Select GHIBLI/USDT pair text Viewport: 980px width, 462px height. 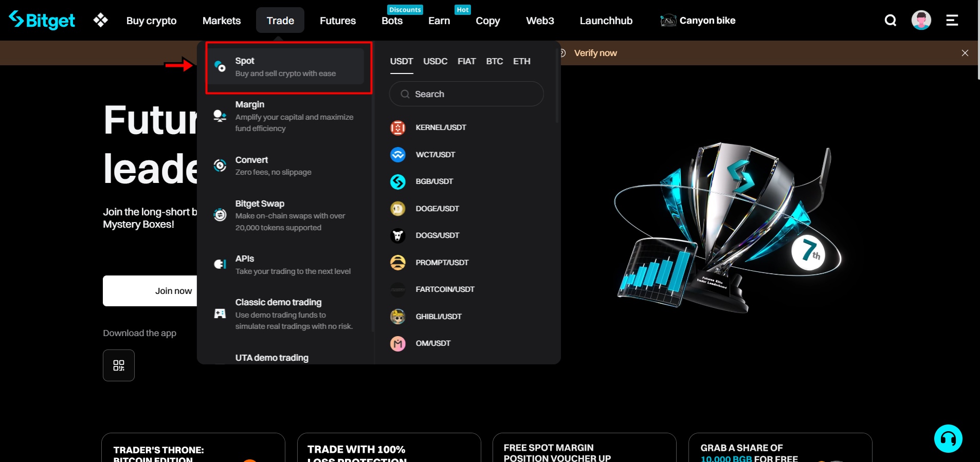click(x=439, y=317)
